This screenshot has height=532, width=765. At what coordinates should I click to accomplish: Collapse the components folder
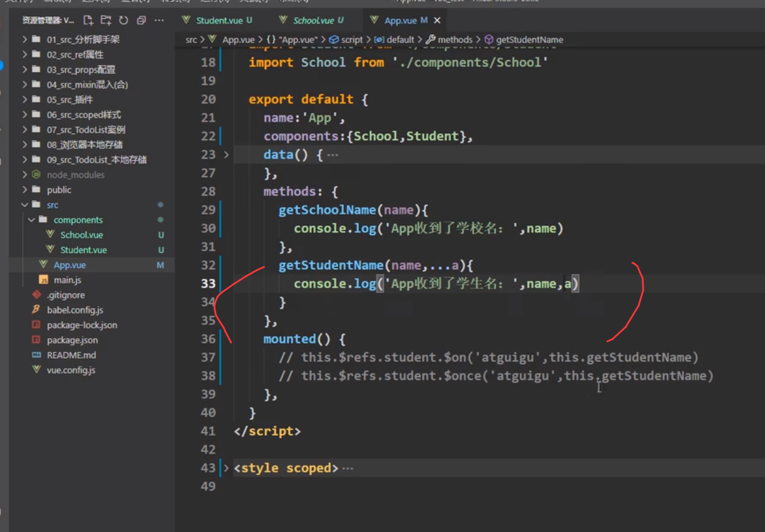click(x=32, y=220)
